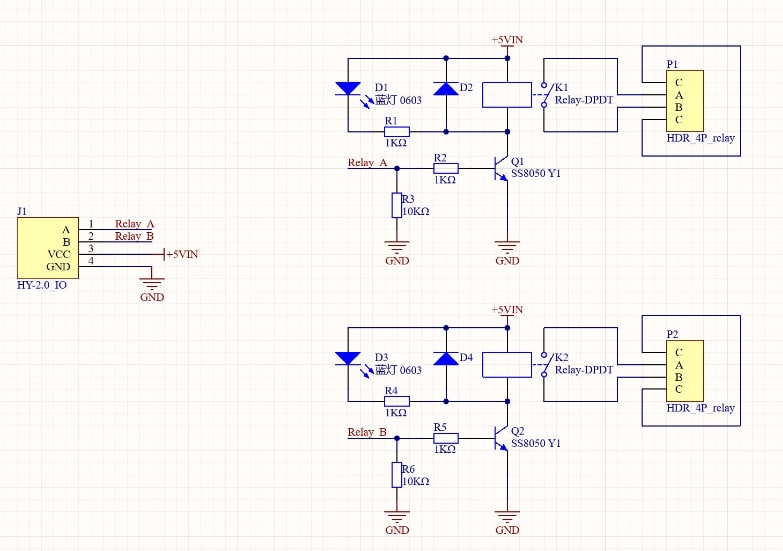
Task: Select the Relay_B net label near R5
Action: click(367, 432)
